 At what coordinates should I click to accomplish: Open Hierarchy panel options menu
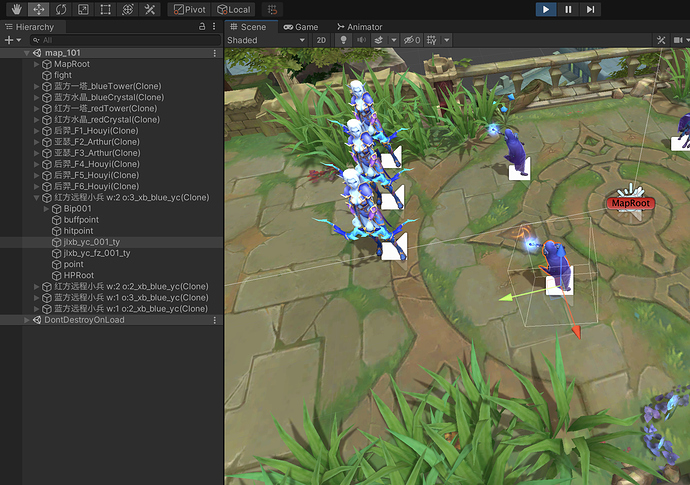pyautogui.click(x=214, y=26)
